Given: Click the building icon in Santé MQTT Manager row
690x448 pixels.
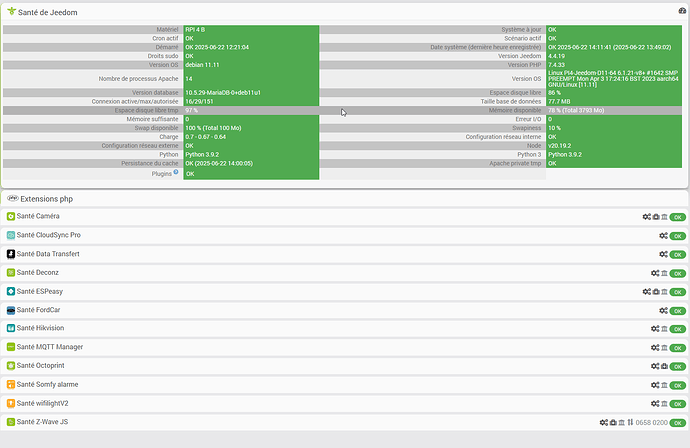Looking at the screenshot, I should tap(664, 347).
